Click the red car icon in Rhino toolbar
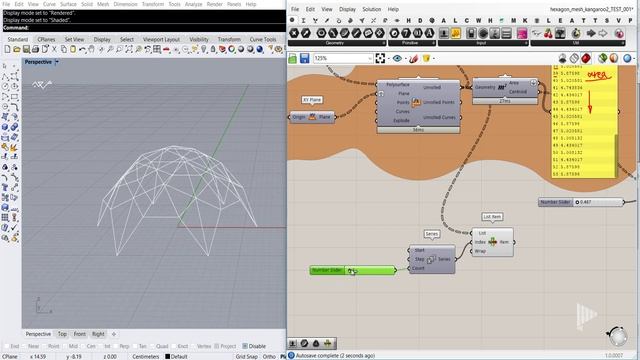 tap(167, 49)
